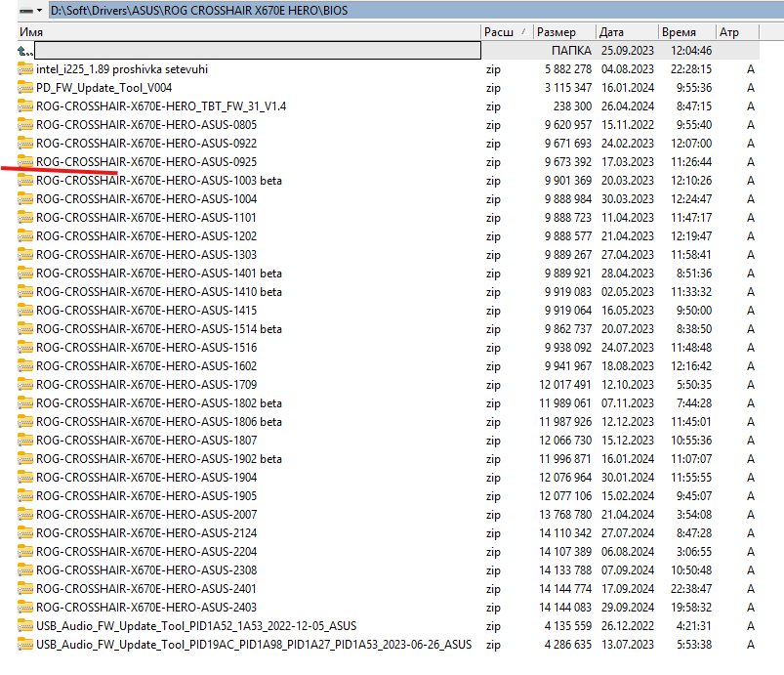
Task: Click the zip icon of ROG-CROSSHAIR-X670E-HERO-ASUS-1003 beta
Action: point(25,180)
